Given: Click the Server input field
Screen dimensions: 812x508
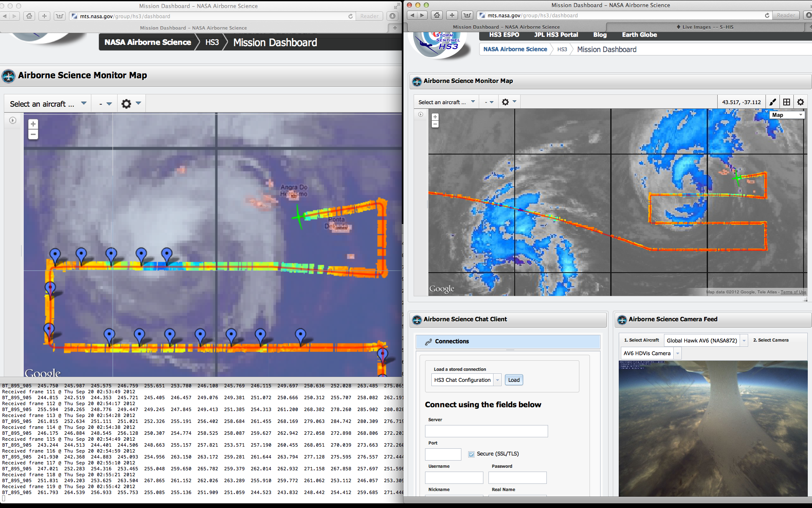Looking at the screenshot, I should coord(486,431).
